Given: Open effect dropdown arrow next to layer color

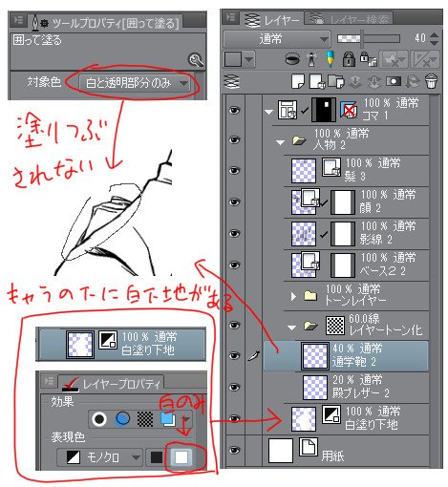Looking at the screenshot, I should pos(185,419).
